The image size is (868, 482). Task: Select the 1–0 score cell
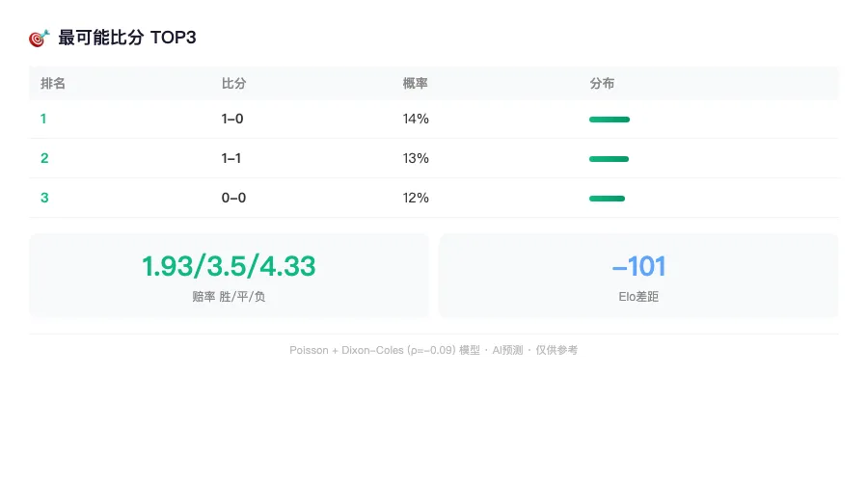232,119
